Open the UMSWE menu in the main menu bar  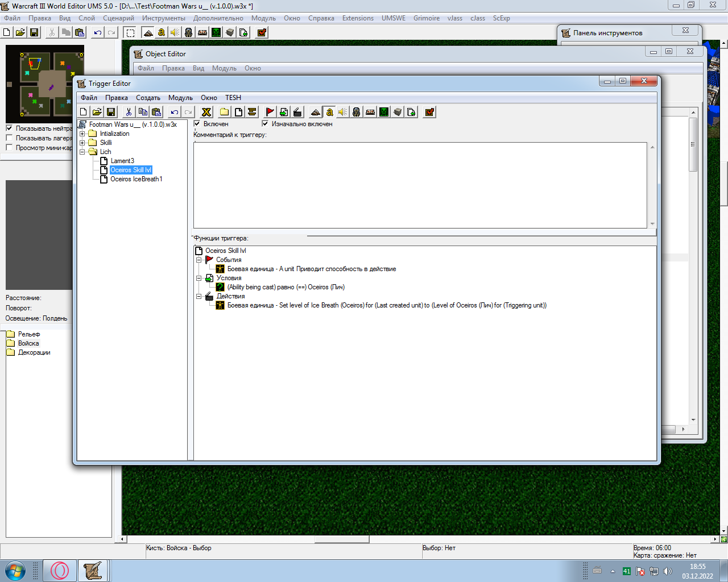pos(394,18)
